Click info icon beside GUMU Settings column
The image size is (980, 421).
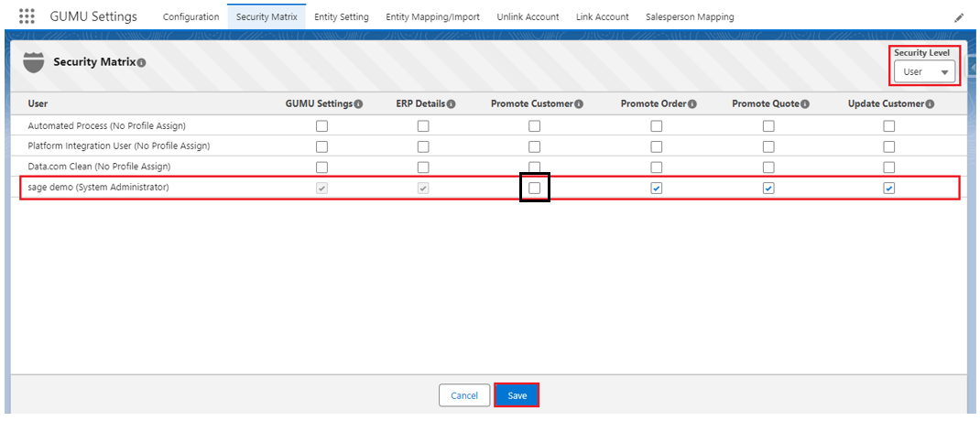pyautogui.click(x=358, y=104)
